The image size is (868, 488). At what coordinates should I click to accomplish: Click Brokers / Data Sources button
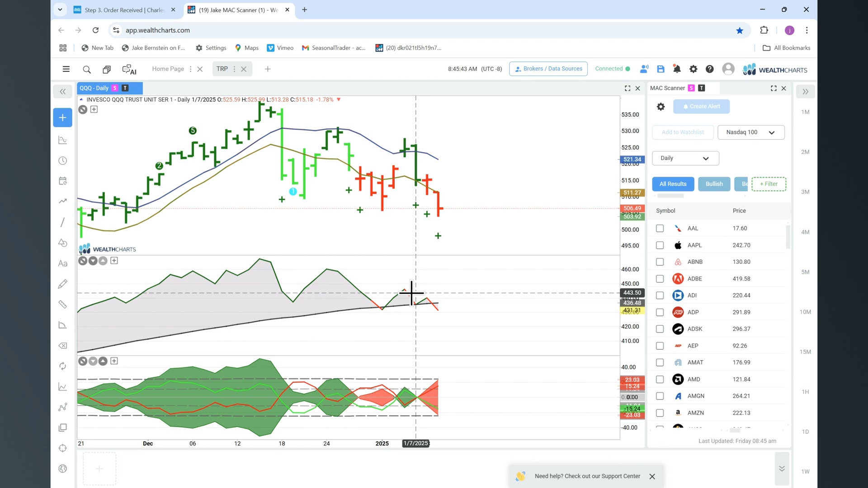[548, 69]
